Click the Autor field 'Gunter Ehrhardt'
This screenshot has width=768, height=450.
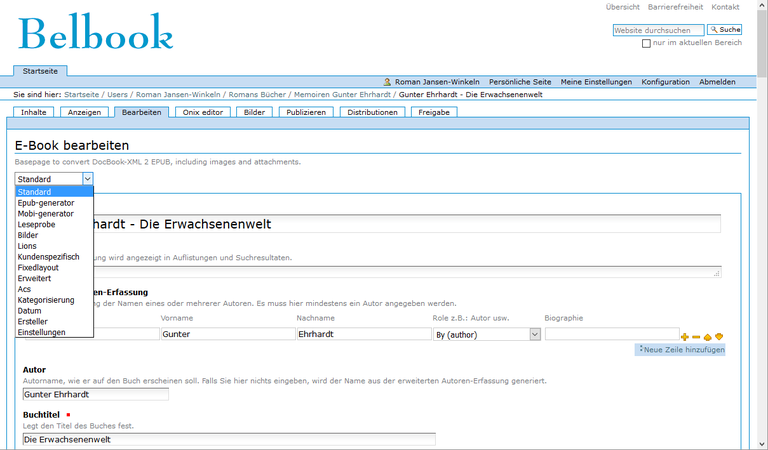tap(96, 394)
